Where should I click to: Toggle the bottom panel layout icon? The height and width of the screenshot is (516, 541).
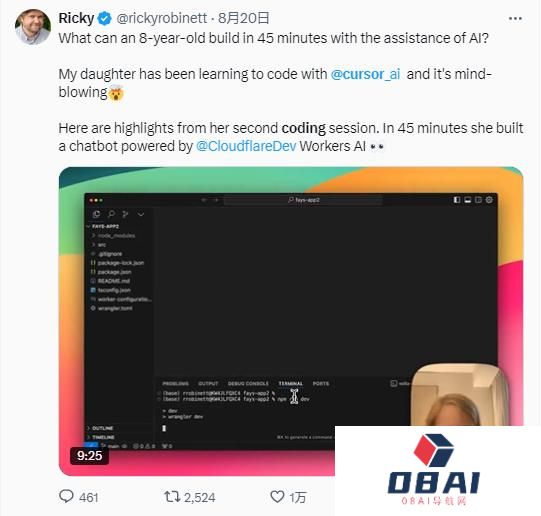[x=468, y=200]
